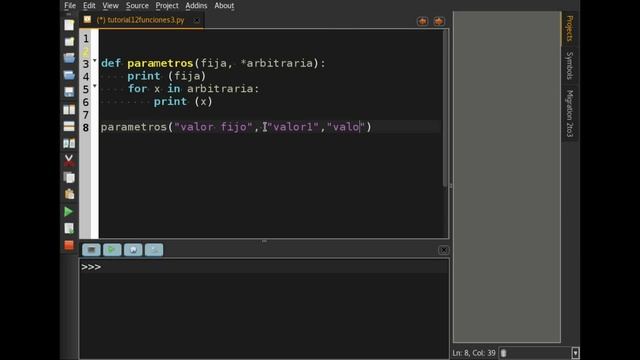Select the Symbols side tab
Screen dimensions: 640x360
[570, 66]
